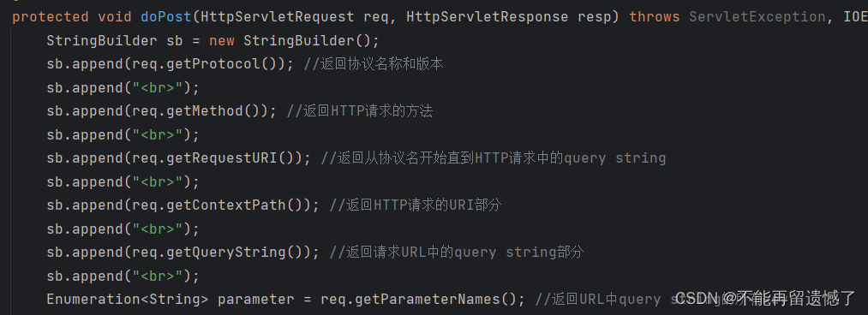Click the throws keyword
Viewport: 868px width, 315px height.
tap(655, 16)
